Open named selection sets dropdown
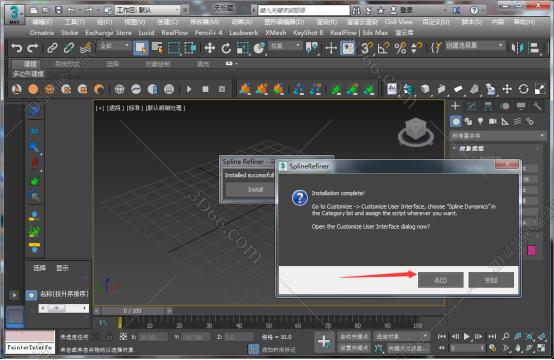Image resolution: width=554 pixels, height=360 pixels. pyautogui.click(x=474, y=46)
